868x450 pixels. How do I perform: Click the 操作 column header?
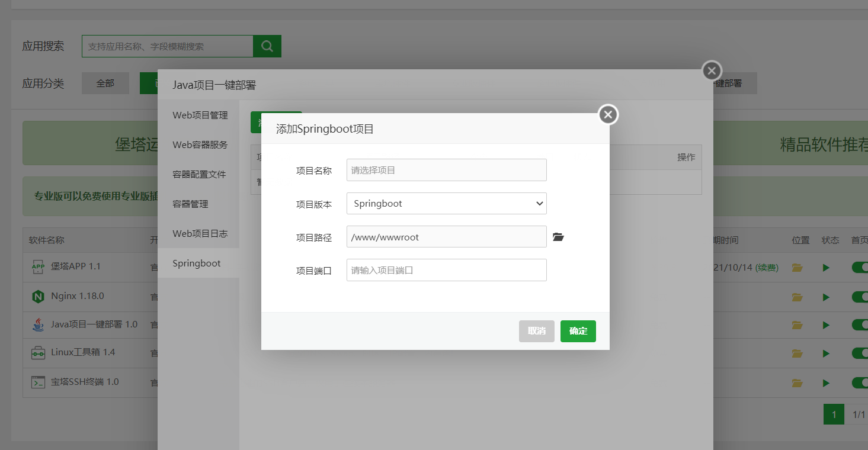point(686,157)
